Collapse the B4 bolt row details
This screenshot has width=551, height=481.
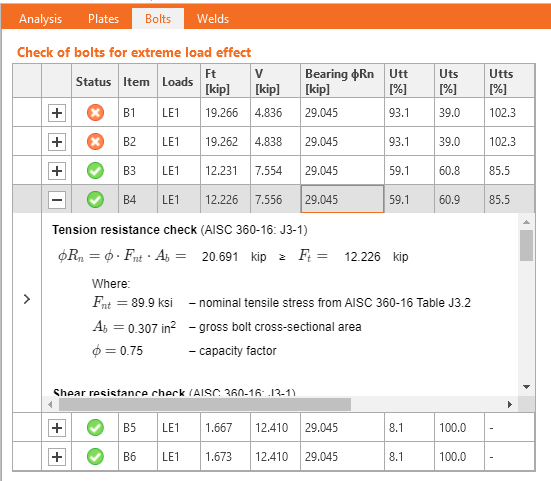(x=57, y=200)
